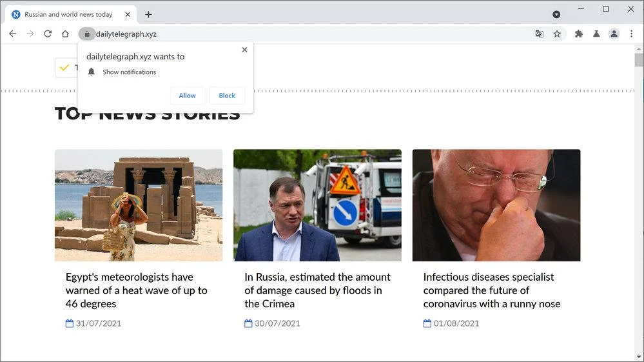Open the infectious diseases specialist image
Screen dimensions: 644x362
pos(496,205)
